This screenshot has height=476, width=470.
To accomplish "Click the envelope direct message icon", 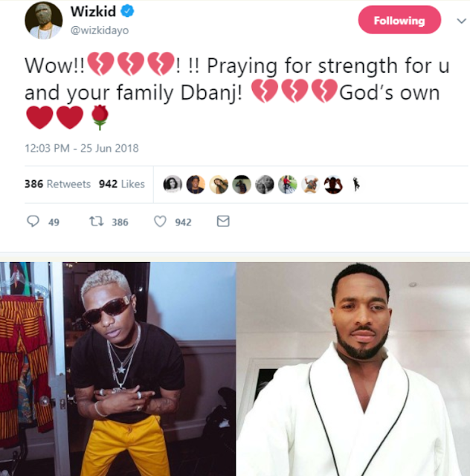I will tap(223, 222).
